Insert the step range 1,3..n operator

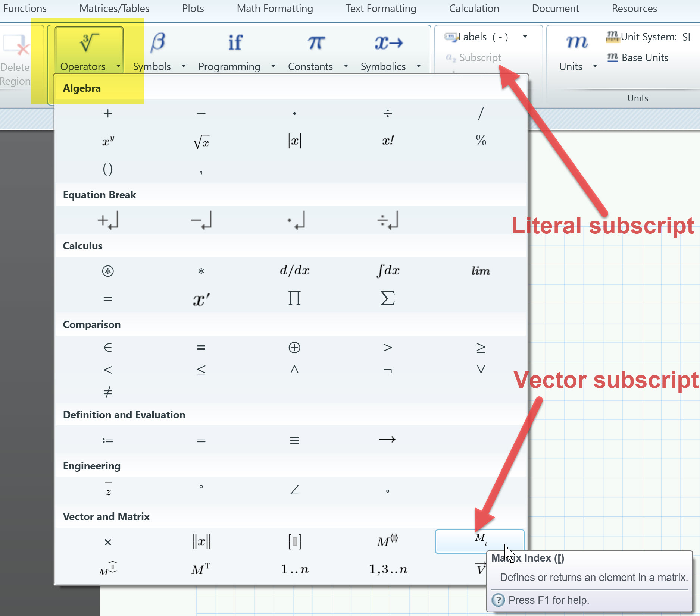click(388, 569)
